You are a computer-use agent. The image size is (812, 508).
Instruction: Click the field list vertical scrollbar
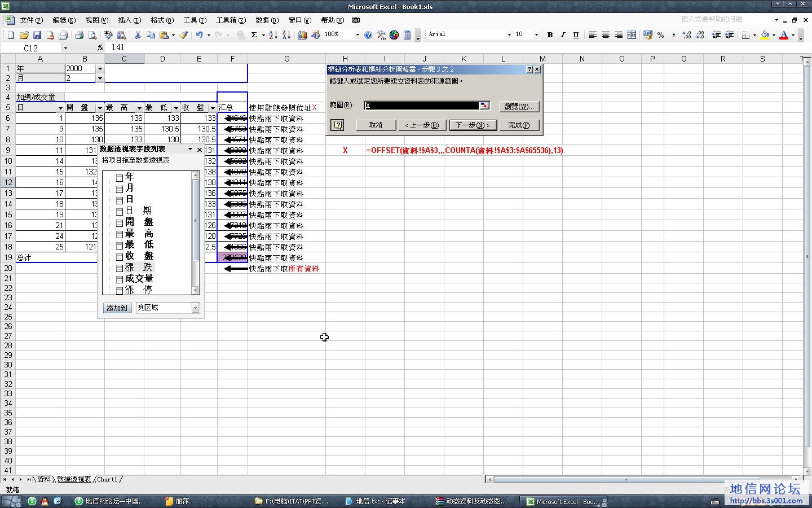(x=196, y=233)
